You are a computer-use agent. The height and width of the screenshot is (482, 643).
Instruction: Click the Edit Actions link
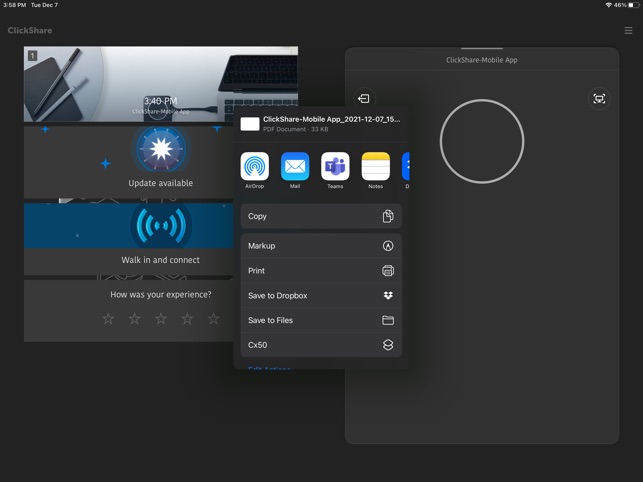[x=269, y=368]
